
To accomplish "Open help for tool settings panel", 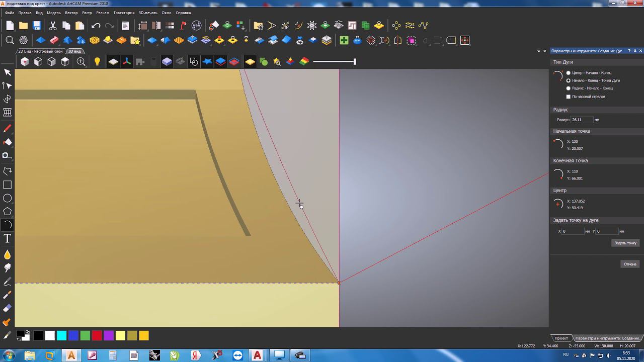I will pyautogui.click(x=629, y=51).
